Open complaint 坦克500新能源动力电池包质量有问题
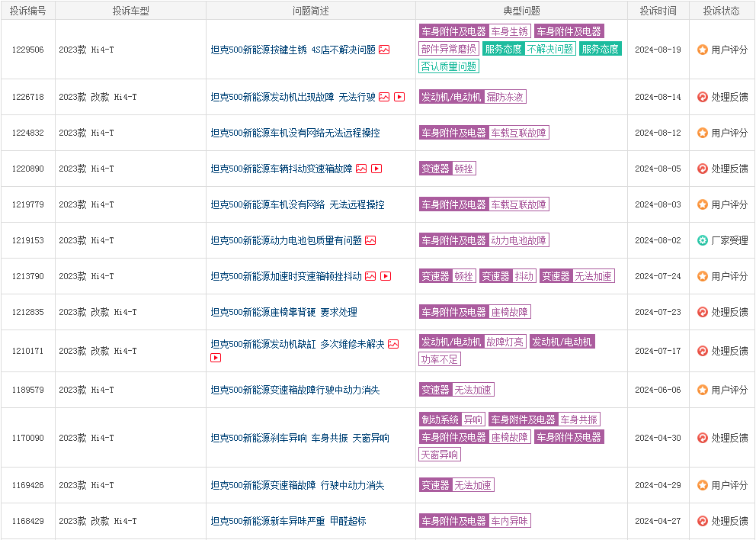 click(287, 240)
